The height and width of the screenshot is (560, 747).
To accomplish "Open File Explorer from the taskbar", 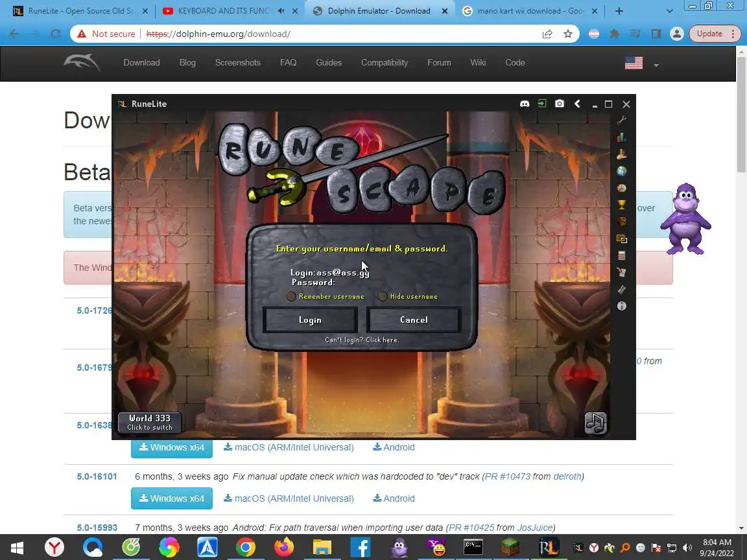I will pyautogui.click(x=322, y=547).
